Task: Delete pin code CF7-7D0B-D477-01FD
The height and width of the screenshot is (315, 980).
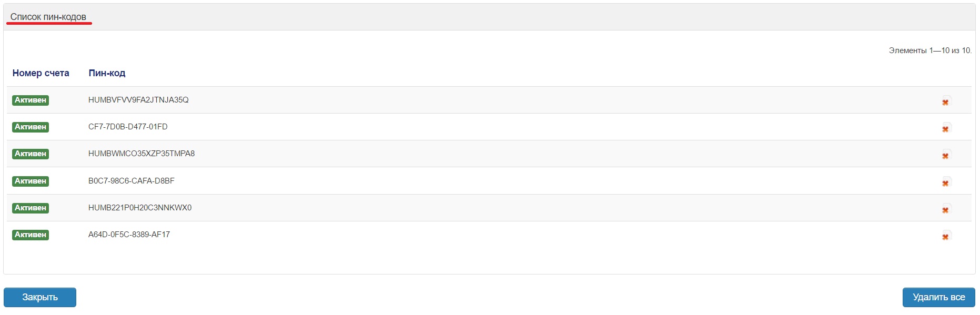Action: 946,128
